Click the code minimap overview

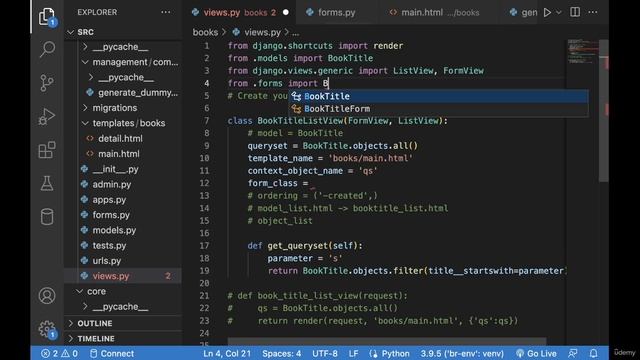pyautogui.click(x=582, y=51)
